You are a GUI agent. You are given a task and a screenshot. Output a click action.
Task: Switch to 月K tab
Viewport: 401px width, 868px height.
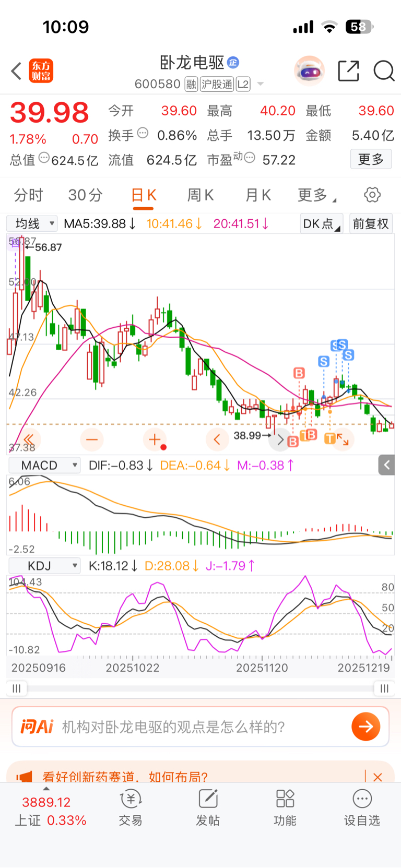[257, 195]
